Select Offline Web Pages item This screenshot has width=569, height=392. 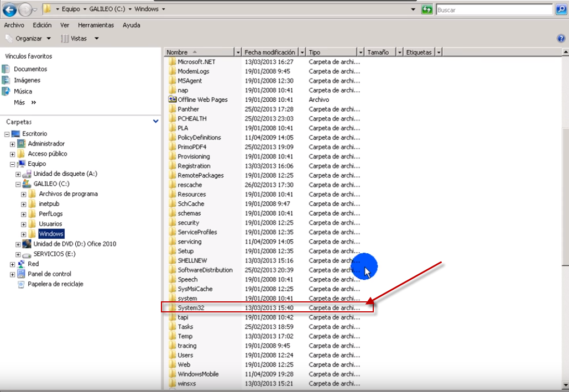coord(202,100)
